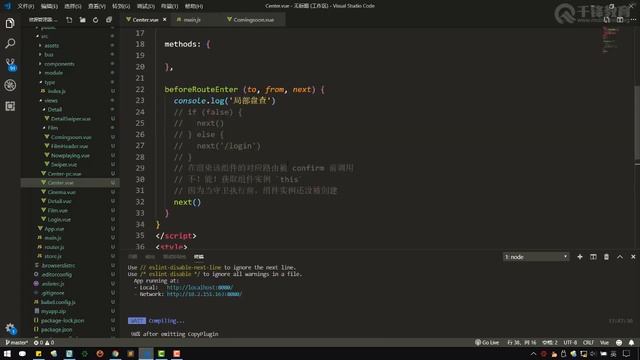Screen dimensions: 640x360
Task: Show hidden system tray icons
Action: coord(533,354)
